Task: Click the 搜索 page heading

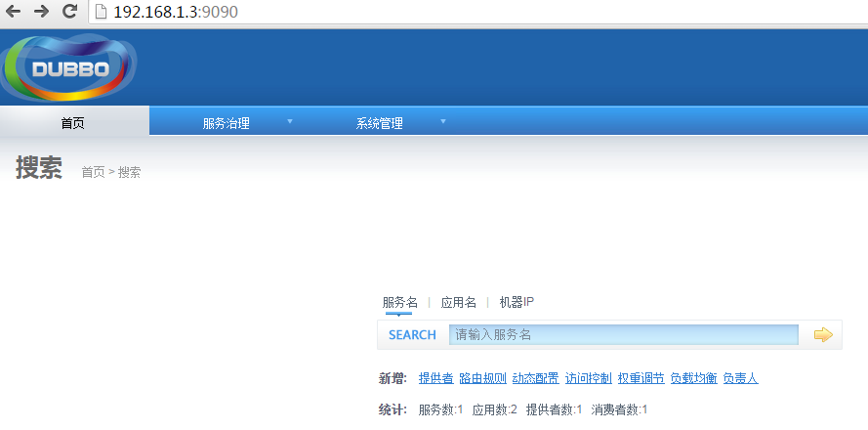Action: [39, 167]
